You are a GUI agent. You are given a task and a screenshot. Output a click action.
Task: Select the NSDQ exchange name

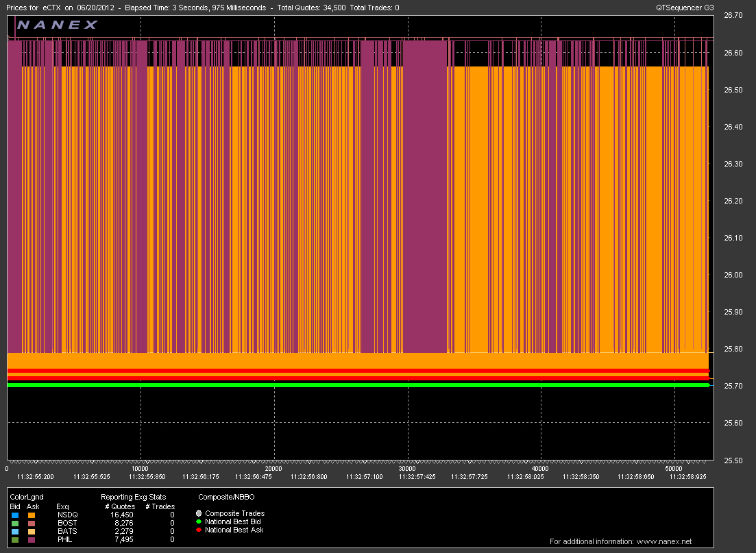point(67,515)
